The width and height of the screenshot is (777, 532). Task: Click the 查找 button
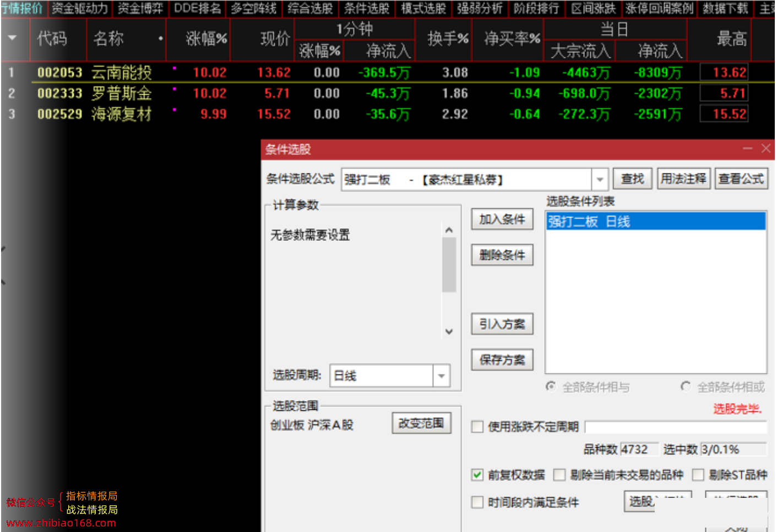point(632,179)
